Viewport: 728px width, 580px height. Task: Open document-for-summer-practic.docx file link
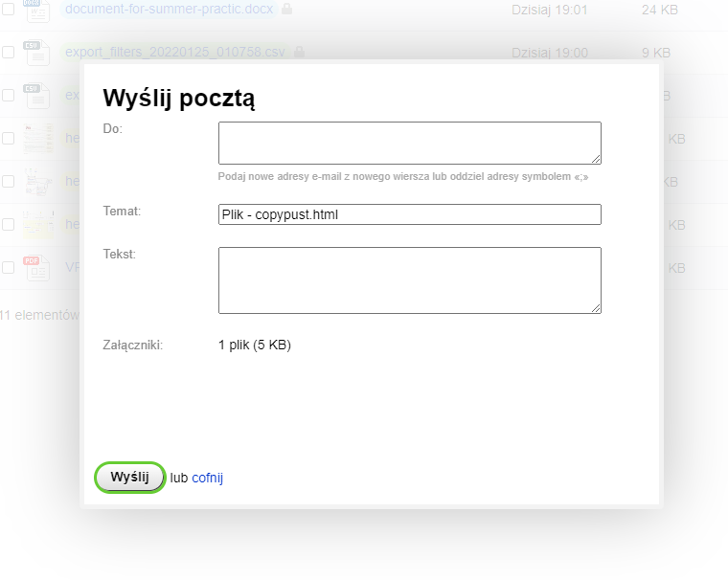[x=169, y=9]
